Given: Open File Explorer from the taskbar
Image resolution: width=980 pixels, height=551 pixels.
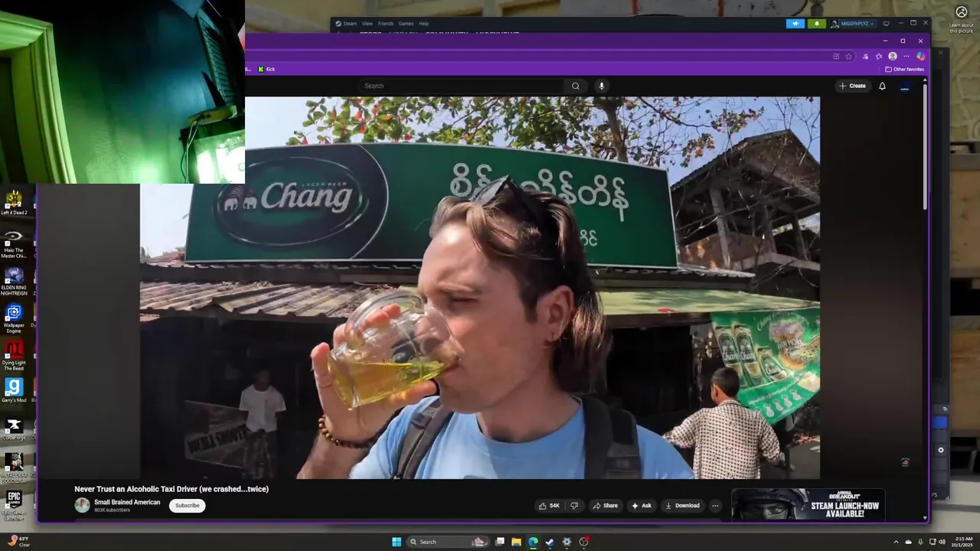Looking at the screenshot, I should tap(517, 542).
